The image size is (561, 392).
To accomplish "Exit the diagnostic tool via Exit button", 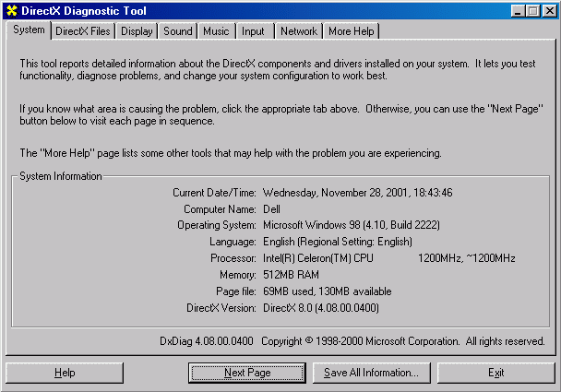I will point(496,373).
